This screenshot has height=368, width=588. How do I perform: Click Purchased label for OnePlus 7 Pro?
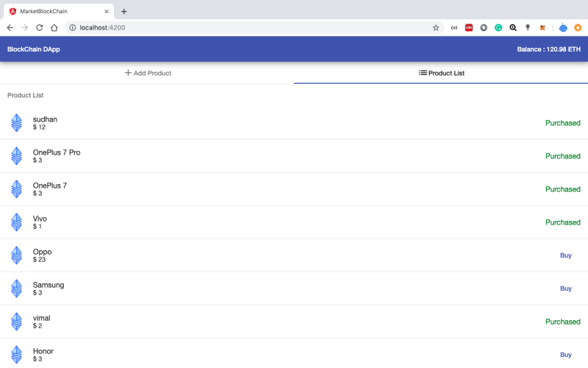click(x=562, y=156)
